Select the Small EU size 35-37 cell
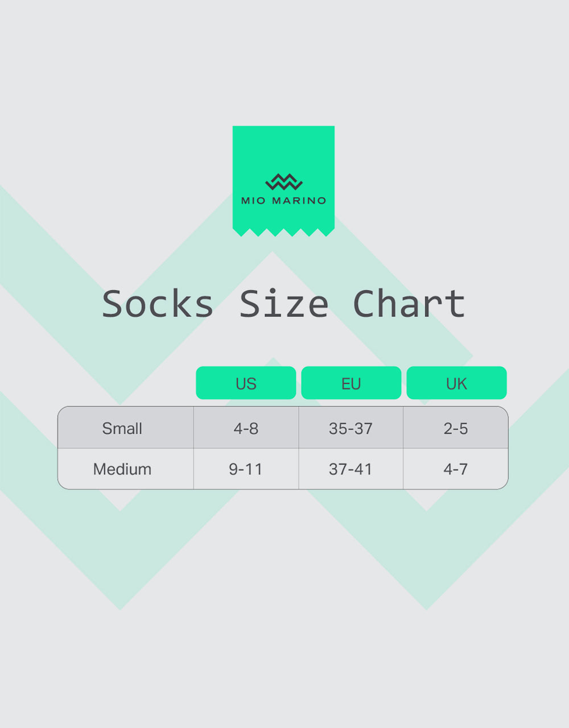569x728 pixels. (x=351, y=428)
